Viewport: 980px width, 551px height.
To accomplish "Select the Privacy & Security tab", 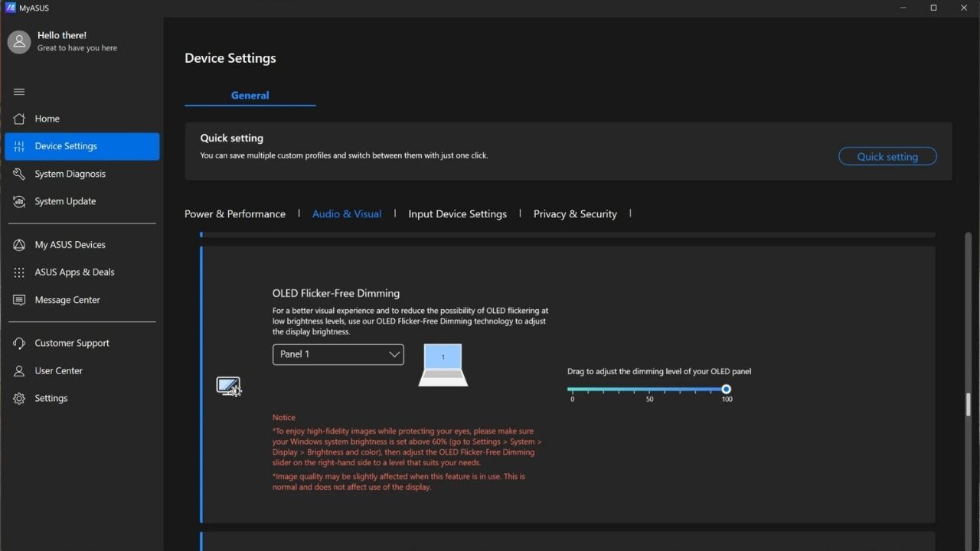I will 575,214.
